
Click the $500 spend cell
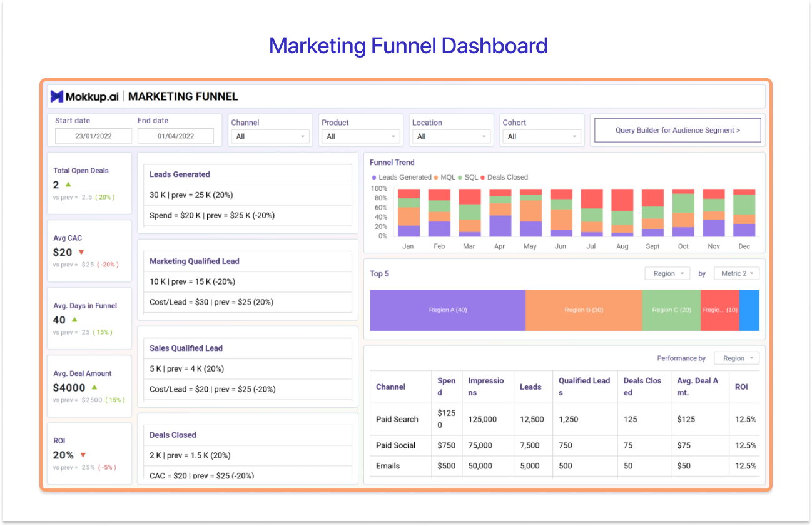coord(447,466)
